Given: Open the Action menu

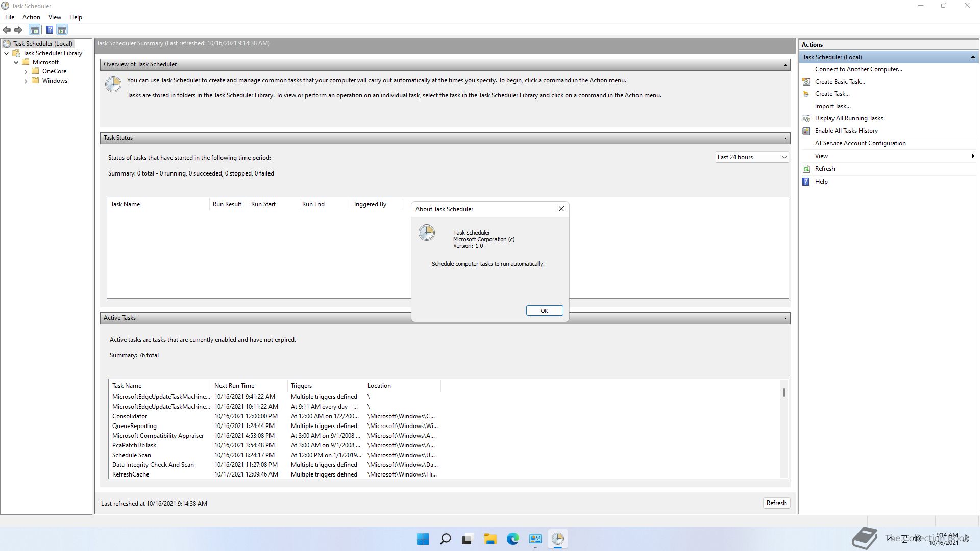Looking at the screenshot, I should (x=31, y=17).
